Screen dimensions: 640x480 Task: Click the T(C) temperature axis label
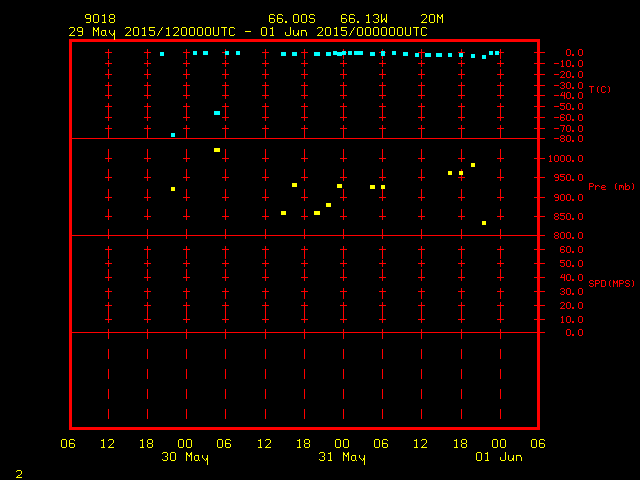click(600, 90)
